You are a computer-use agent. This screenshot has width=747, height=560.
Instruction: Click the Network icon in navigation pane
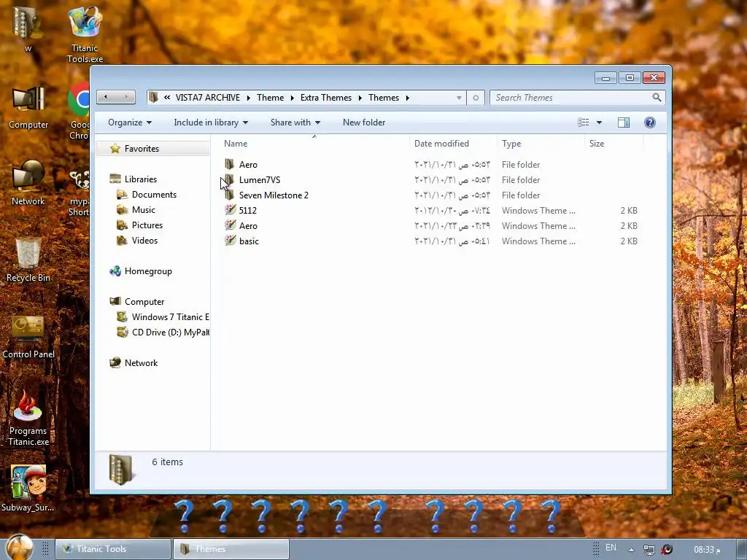click(115, 362)
